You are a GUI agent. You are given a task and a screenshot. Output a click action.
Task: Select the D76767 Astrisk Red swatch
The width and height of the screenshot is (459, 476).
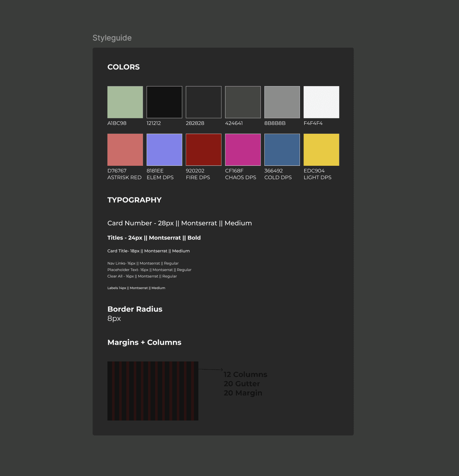pyautogui.click(x=125, y=150)
